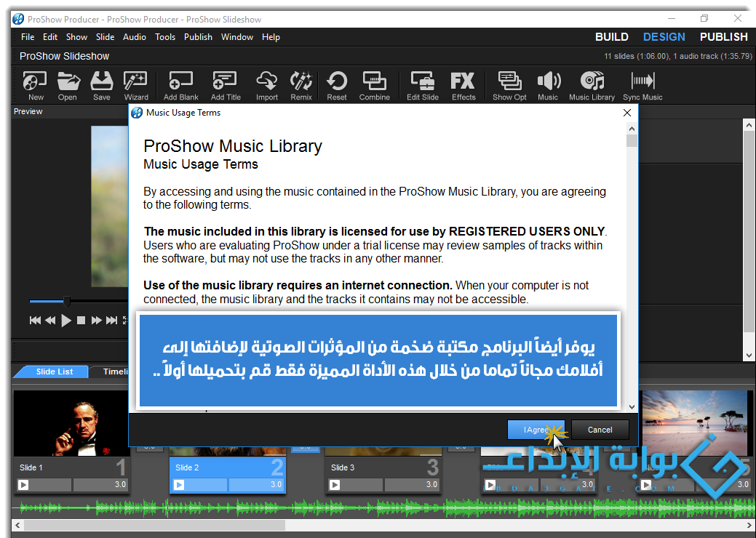Open the Edit menu
756x538 pixels.
(50, 37)
